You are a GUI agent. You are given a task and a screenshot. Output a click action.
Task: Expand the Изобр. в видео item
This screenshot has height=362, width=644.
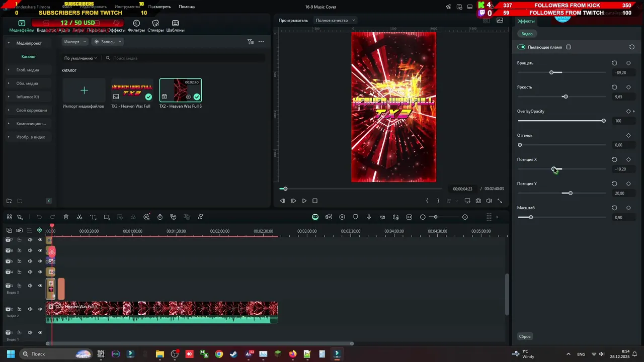[x=9, y=137]
